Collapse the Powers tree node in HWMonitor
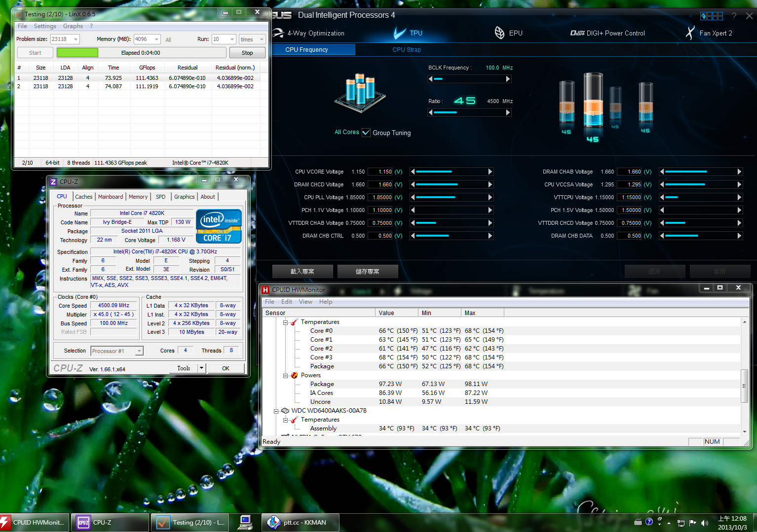The width and height of the screenshot is (757, 532). (286, 376)
